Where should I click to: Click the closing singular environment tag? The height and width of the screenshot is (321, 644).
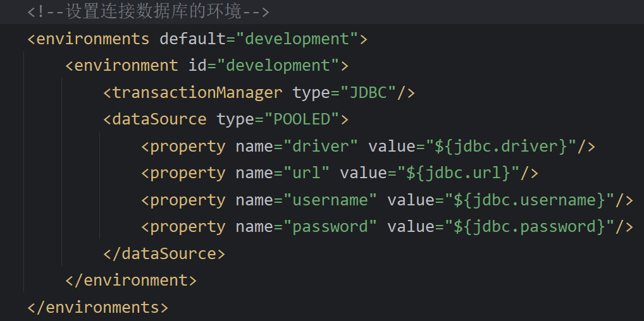click(x=131, y=281)
